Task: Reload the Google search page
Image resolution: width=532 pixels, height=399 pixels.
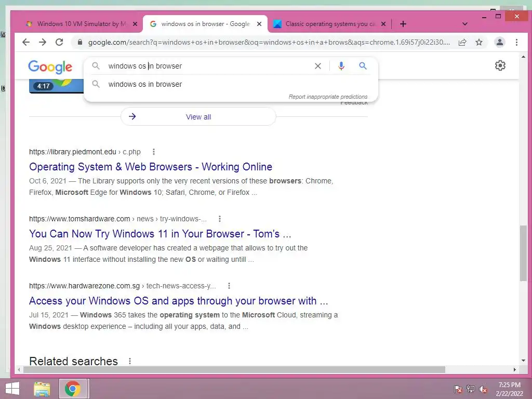Action: 59,42
